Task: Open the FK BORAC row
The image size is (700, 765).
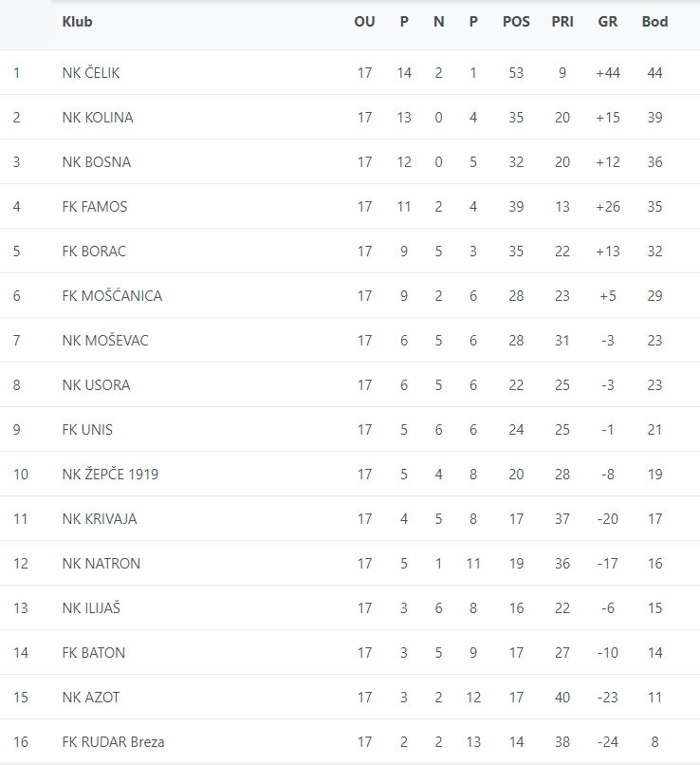Action: click(x=94, y=251)
